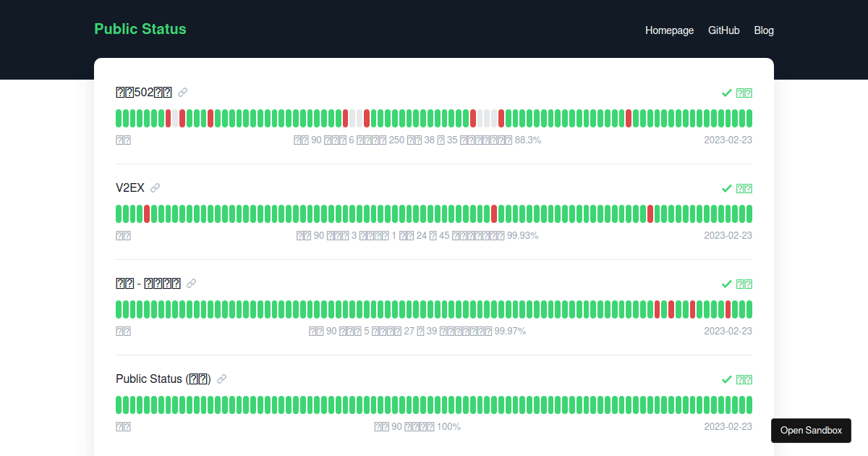Select the V2EX monitor name
This screenshot has height=456, width=868.
(130, 187)
